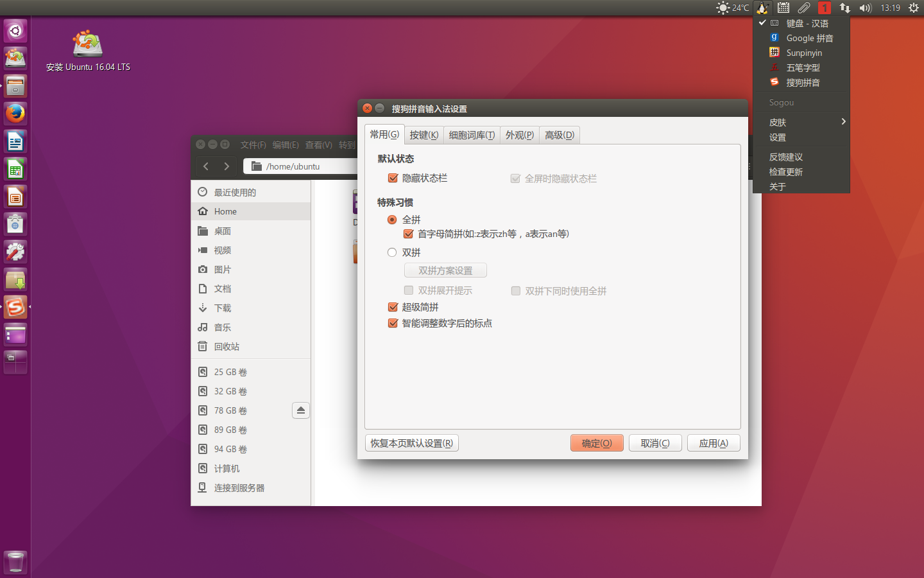The width and height of the screenshot is (924, 578).
Task: Click the package installer dock icon
Action: 15,279
